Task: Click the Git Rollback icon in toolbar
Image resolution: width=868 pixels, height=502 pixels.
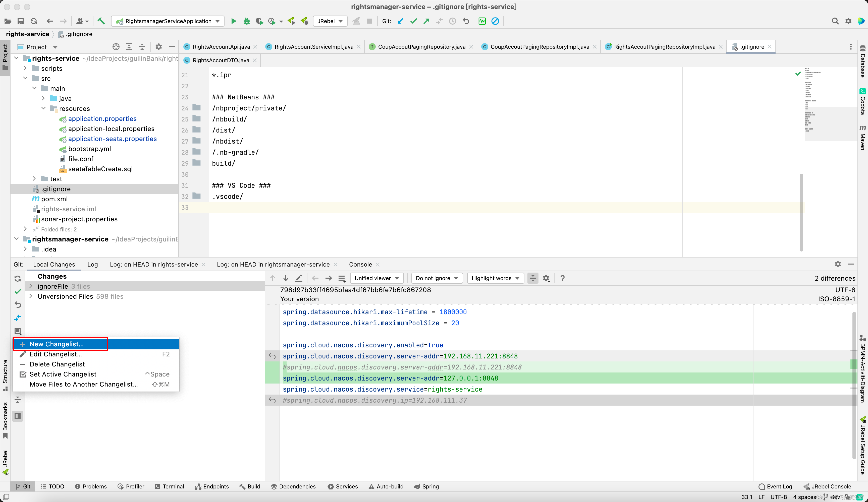Action: [x=466, y=21]
